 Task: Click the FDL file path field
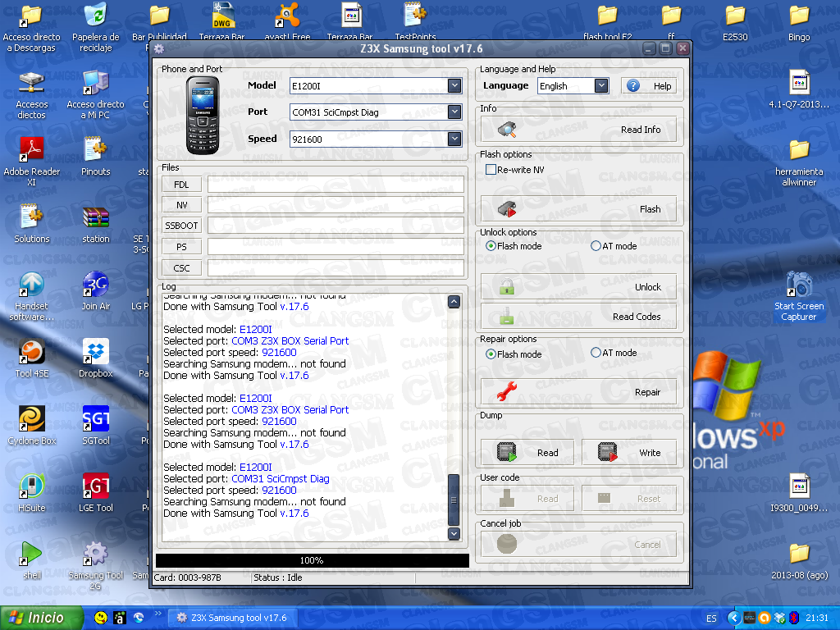coord(336,185)
